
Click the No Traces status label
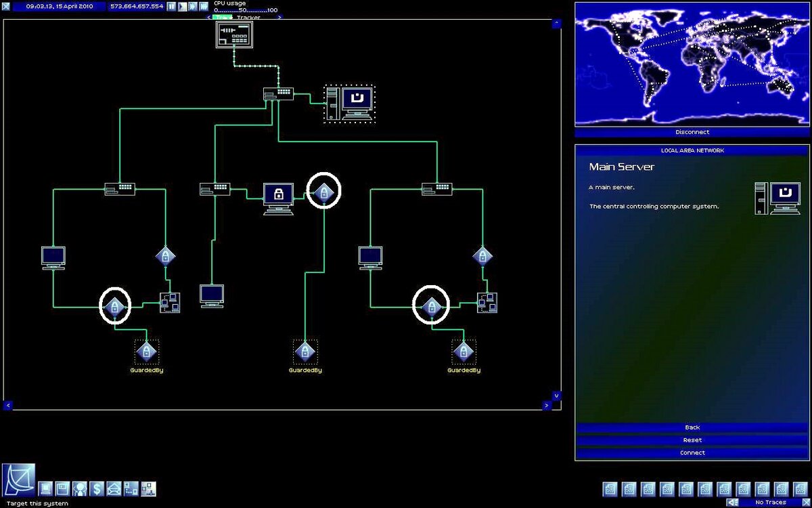tap(770, 503)
